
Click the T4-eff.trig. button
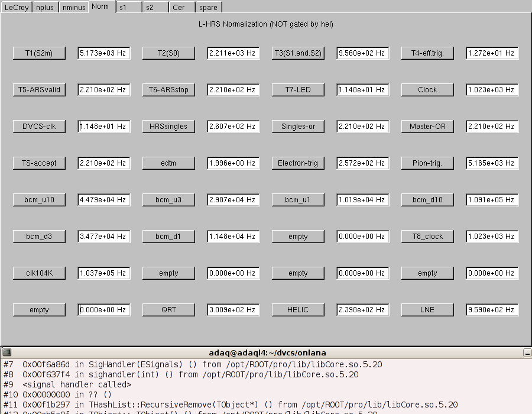pyautogui.click(x=427, y=53)
